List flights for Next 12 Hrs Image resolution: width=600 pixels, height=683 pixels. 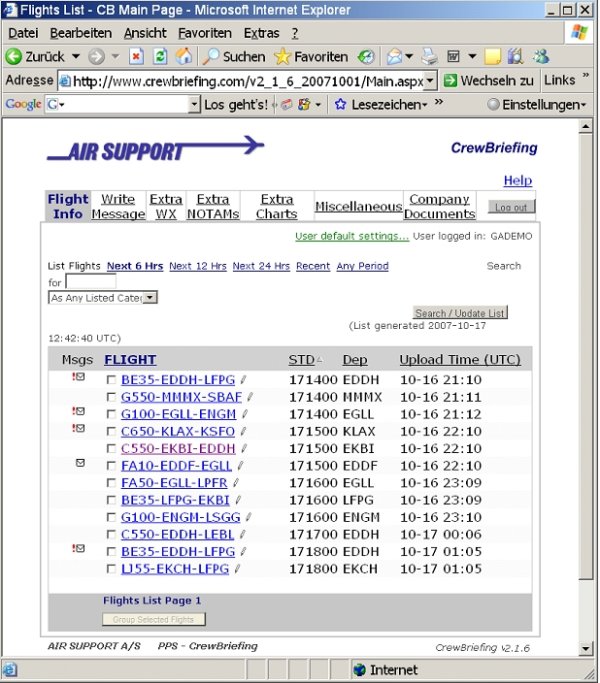pos(198,266)
